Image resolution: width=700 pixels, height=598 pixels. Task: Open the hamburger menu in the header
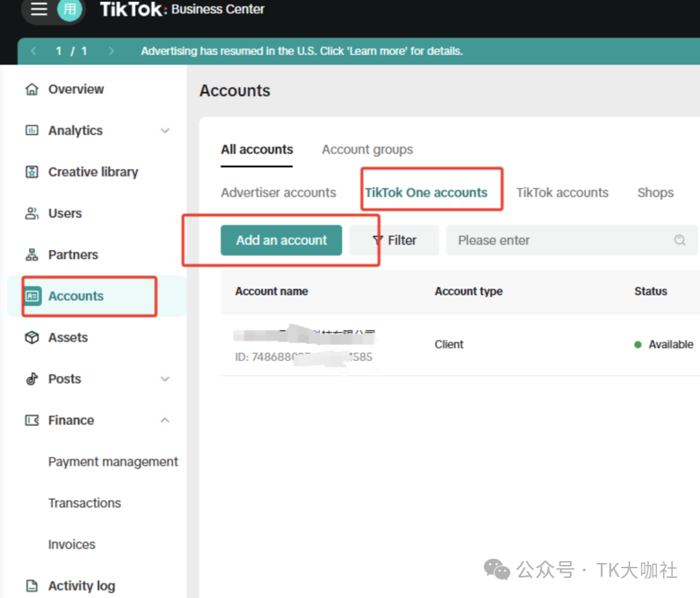[x=39, y=9]
